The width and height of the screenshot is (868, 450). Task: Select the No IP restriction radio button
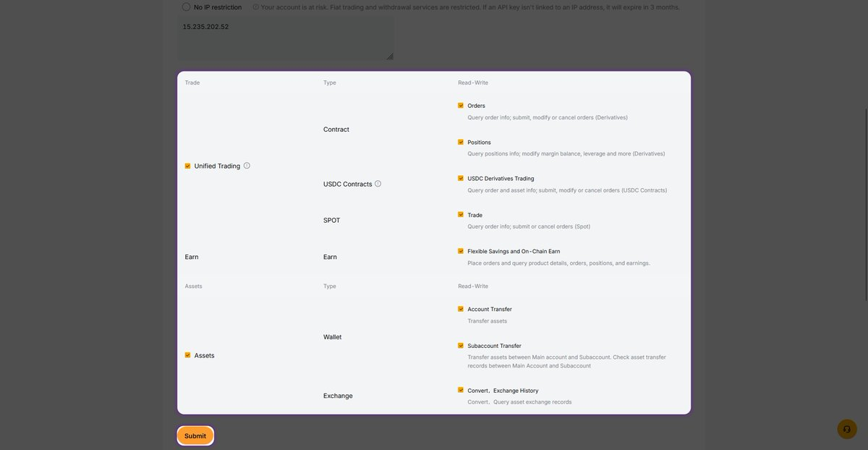pyautogui.click(x=187, y=7)
